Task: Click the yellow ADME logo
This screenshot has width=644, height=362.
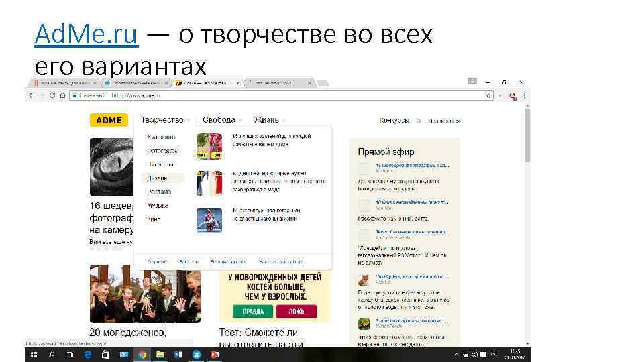Action: coord(109,120)
